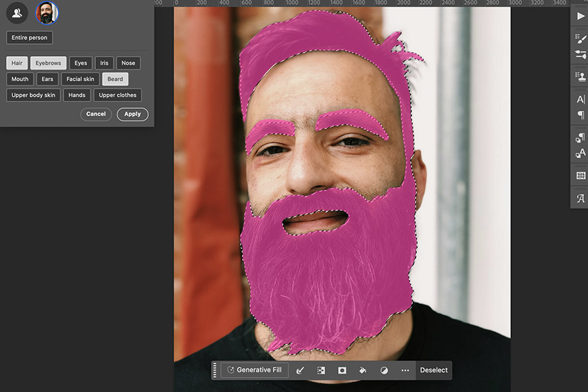Viewport: 588px width, 392px height.
Task: Add Upper clothes to the selection
Action: tap(118, 95)
